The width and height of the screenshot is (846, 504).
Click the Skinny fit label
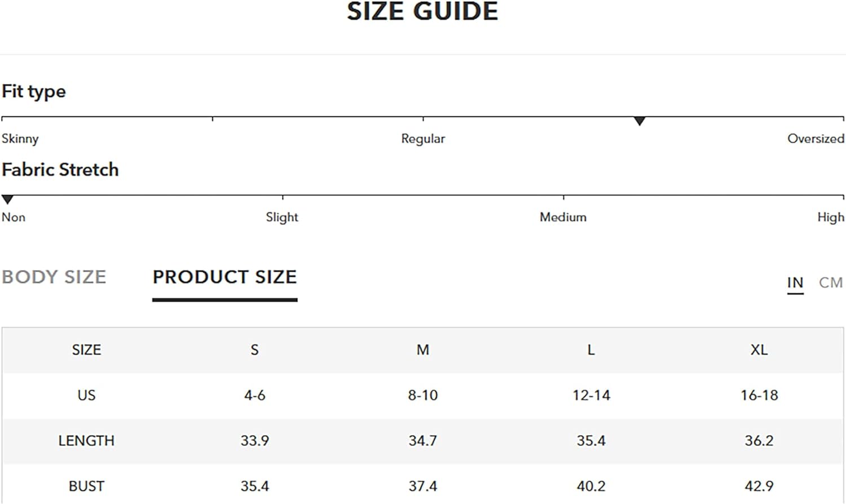[x=20, y=139]
